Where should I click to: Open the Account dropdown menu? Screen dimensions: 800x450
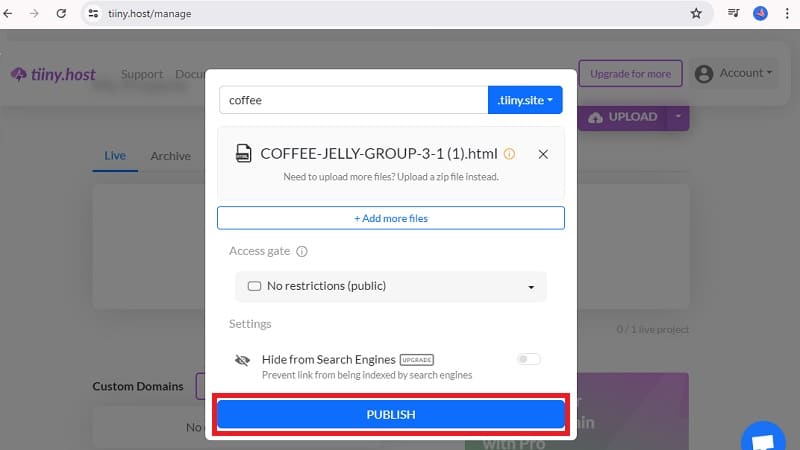[735, 73]
